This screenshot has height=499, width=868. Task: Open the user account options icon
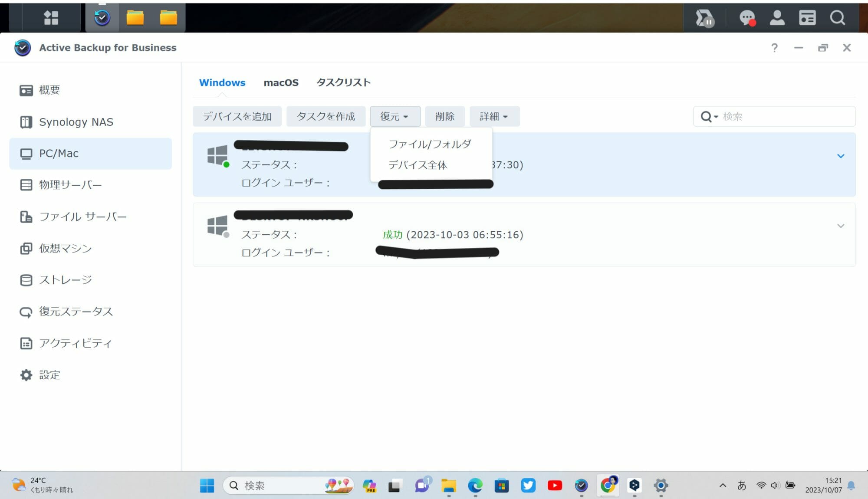coord(777,18)
